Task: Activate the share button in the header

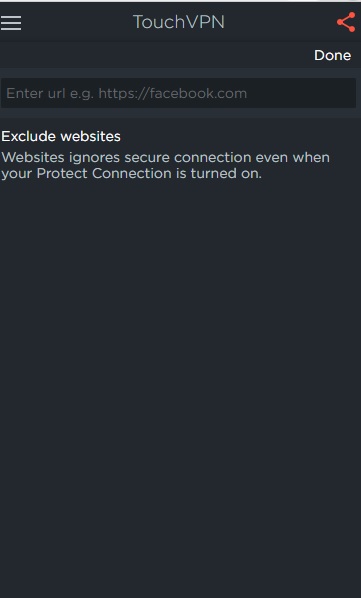Action: point(346,22)
